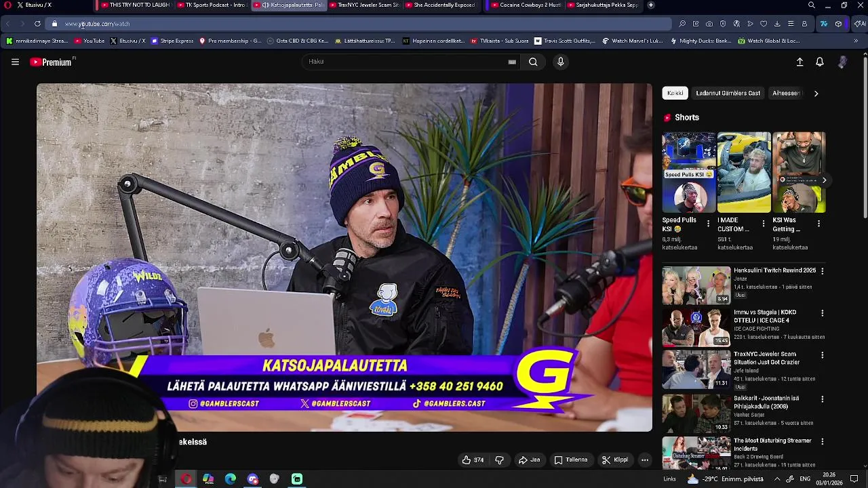The image size is (868, 488).
Task: Open the ENG language indicator in tray
Action: pyautogui.click(x=805, y=479)
